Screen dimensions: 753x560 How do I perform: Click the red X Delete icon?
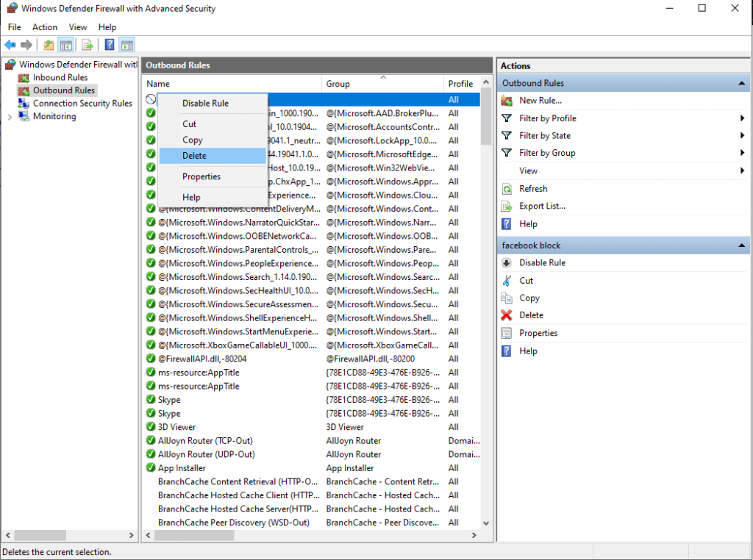click(x=507, y=315)
